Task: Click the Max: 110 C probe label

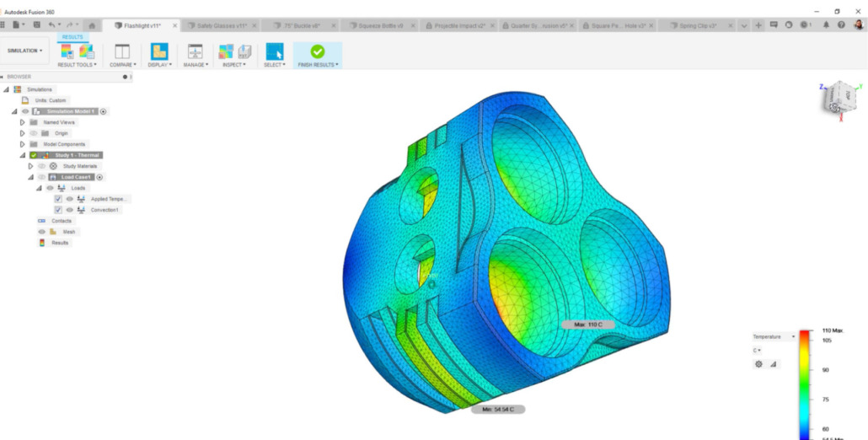Action: pyautogui.click(x=587, y=325)
